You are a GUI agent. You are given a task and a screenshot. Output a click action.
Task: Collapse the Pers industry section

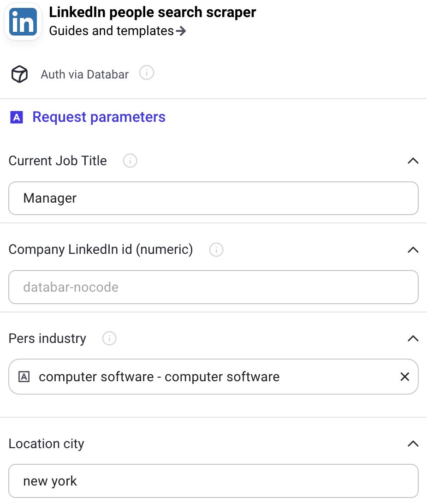[413, 338]
